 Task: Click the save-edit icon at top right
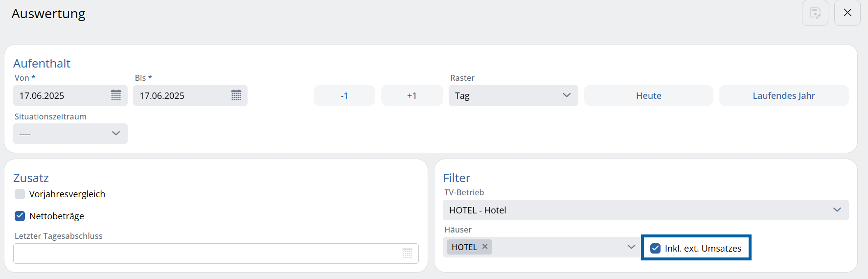pyautogui.click(x=815, y=13)
